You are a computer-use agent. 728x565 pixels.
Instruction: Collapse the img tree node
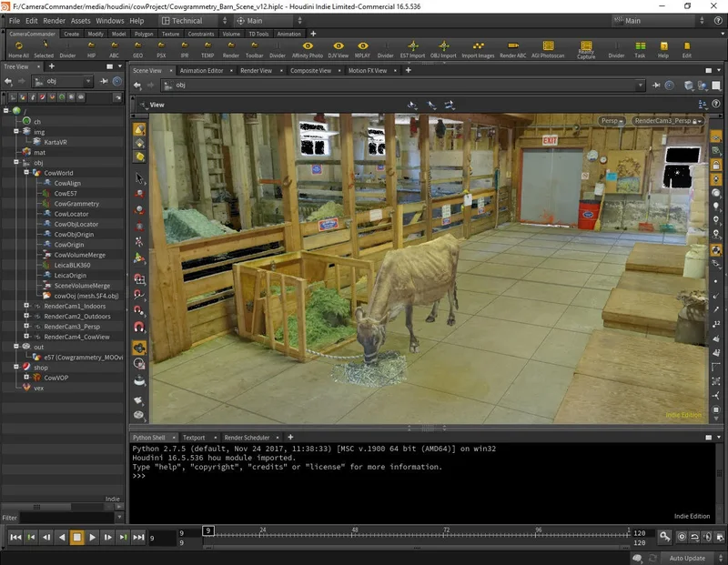pyautogui.click(x=16, y=131)
